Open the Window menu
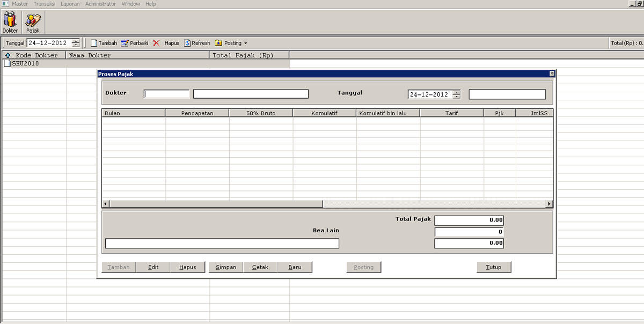This screenshot has width=644, height=324. (x=131, y=4)
